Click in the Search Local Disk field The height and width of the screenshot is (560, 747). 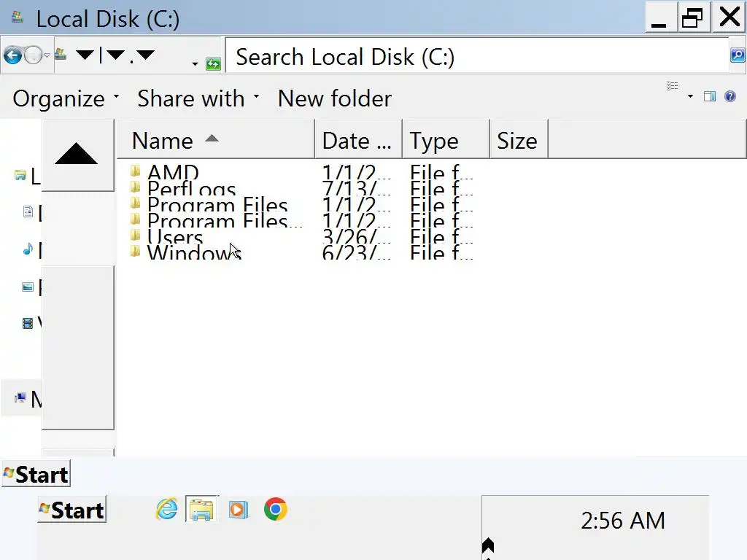click(x=474, y=57)
